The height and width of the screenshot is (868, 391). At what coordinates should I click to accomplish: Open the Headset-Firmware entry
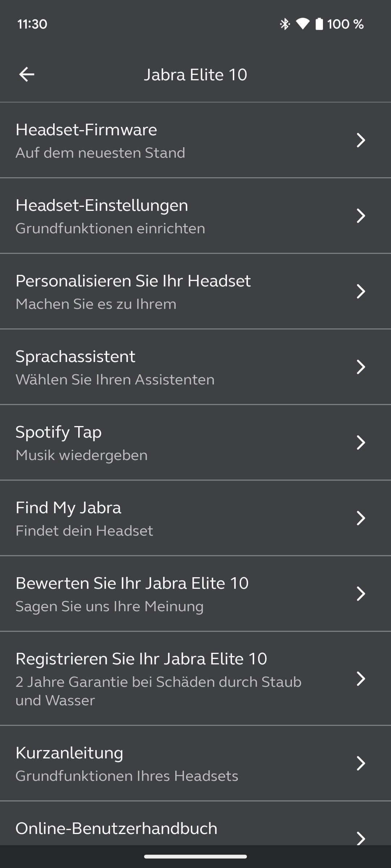(86, 130)
